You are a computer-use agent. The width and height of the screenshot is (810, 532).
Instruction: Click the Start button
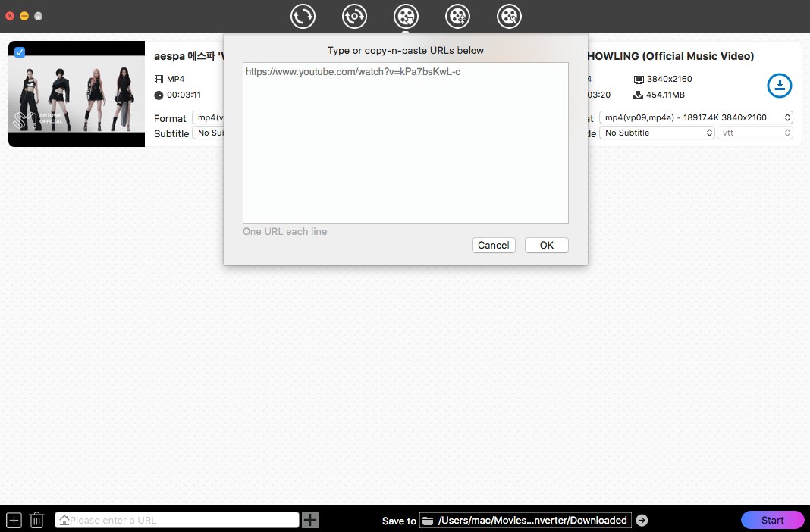(772, 520)
